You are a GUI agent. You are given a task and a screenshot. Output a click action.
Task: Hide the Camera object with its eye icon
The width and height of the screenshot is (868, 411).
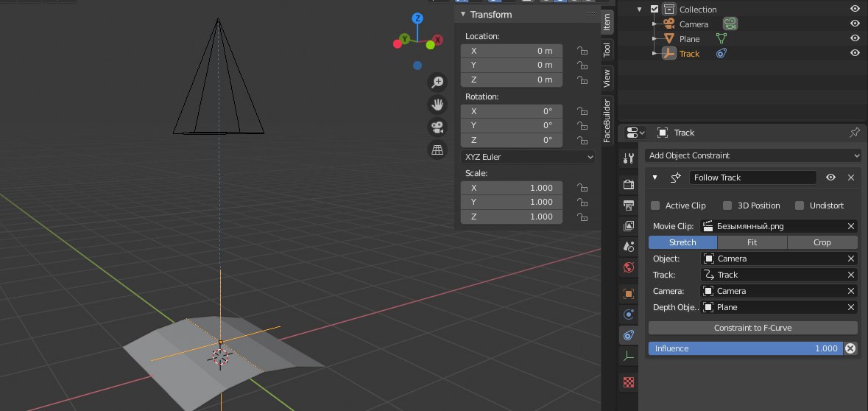[x=855, y=24]
